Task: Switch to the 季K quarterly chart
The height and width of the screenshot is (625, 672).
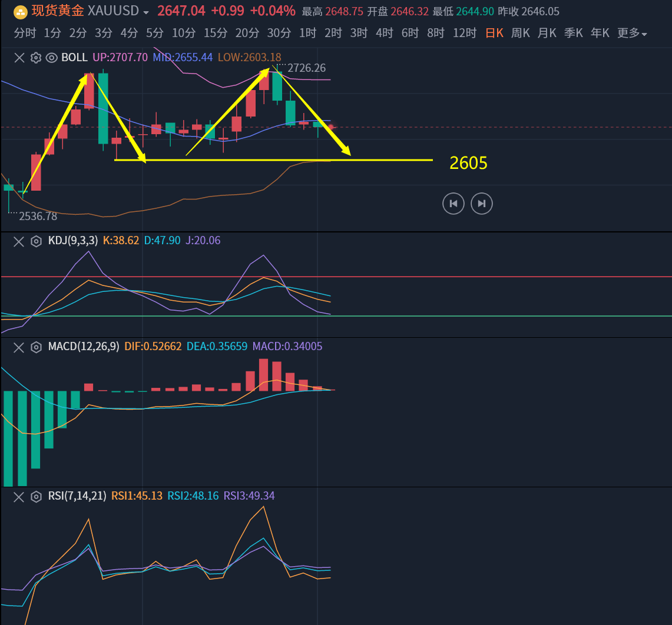Action: 574,33
